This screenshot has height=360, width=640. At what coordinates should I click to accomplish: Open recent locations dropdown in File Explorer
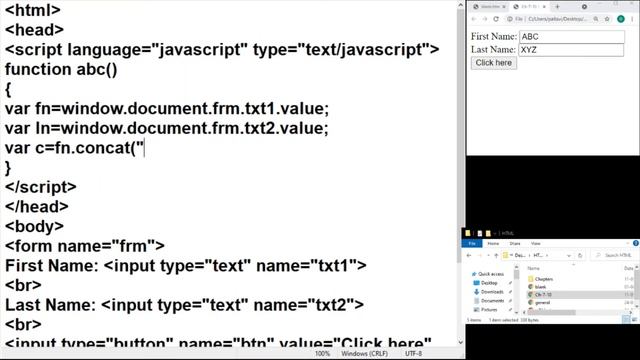point(488,256)
